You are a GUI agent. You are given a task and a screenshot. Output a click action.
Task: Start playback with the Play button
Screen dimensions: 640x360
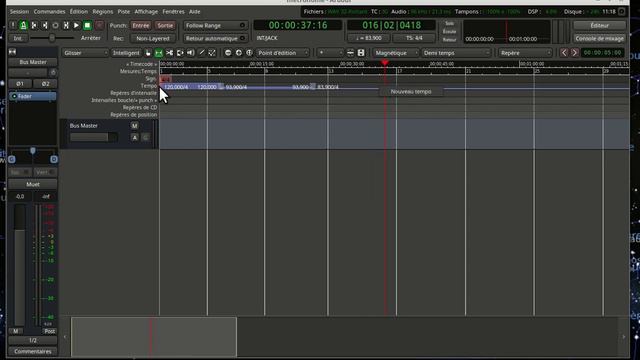(x=77, y=25)
